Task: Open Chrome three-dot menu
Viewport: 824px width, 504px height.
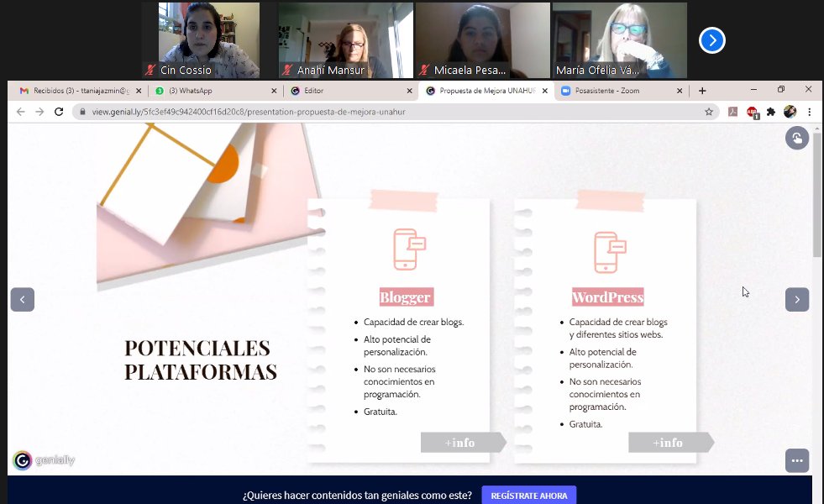Action: [x=809, y=112]
